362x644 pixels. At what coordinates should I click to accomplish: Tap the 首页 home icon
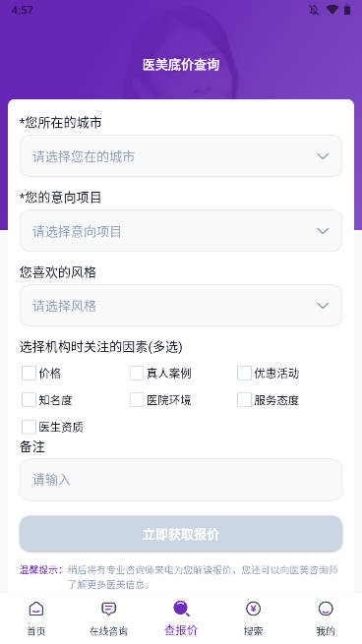(x=36, y=609)
